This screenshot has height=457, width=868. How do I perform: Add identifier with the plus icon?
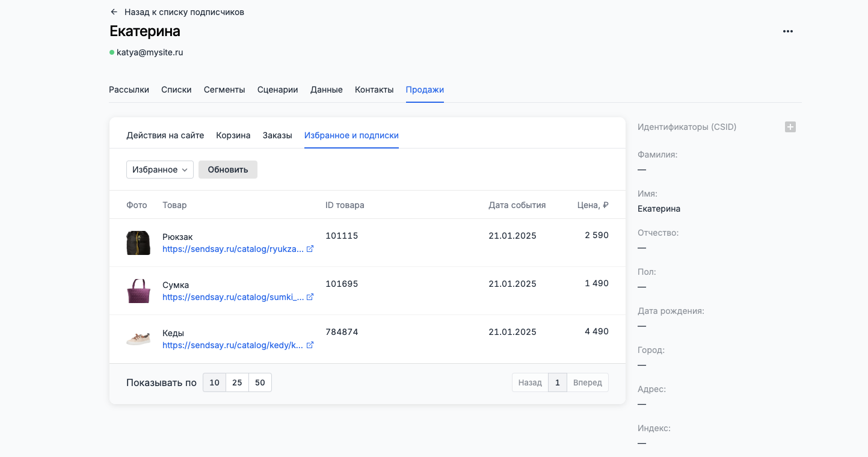(790, 127)
